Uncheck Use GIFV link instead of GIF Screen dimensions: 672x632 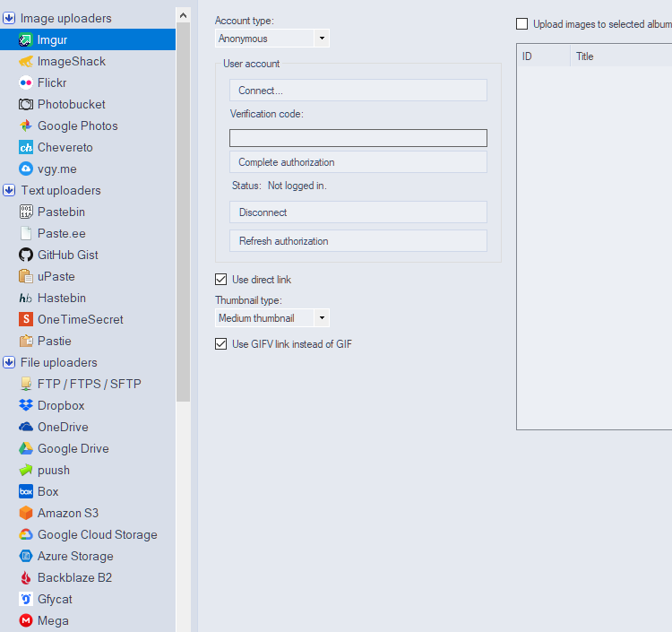pyautogui.click(x=220, y=344)
